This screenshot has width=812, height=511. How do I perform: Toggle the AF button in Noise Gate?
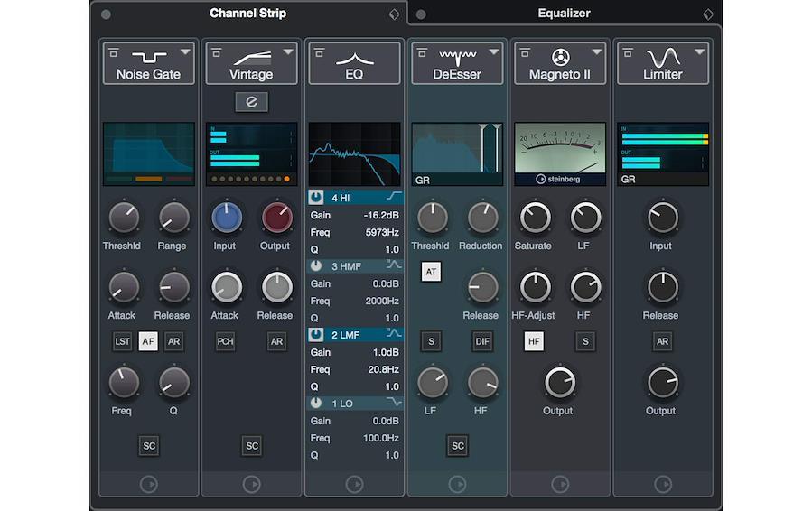point(148,341)
